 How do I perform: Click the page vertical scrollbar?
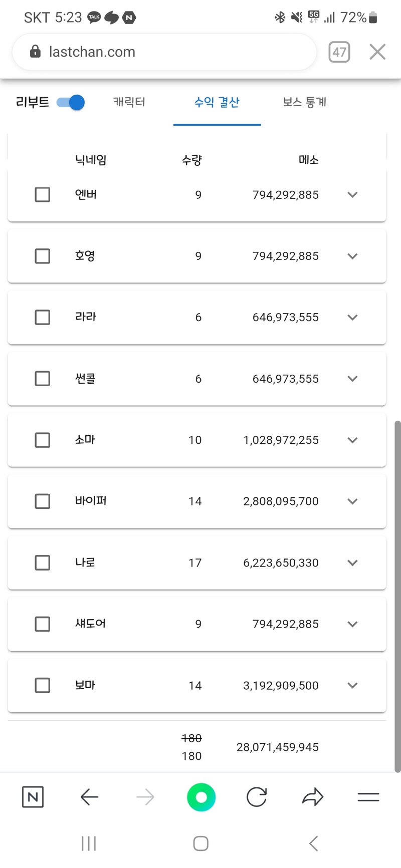(x=397, y=596)
